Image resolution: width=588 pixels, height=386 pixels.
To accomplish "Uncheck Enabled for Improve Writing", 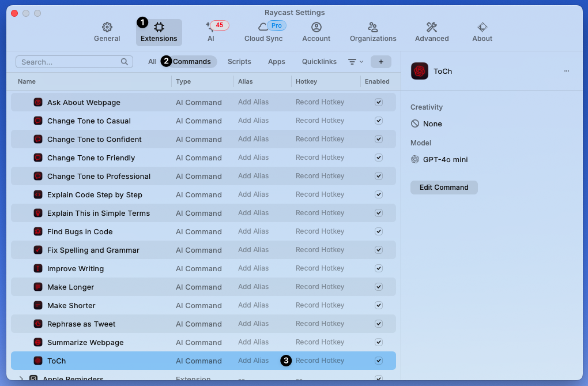I will tap(379, 268).
